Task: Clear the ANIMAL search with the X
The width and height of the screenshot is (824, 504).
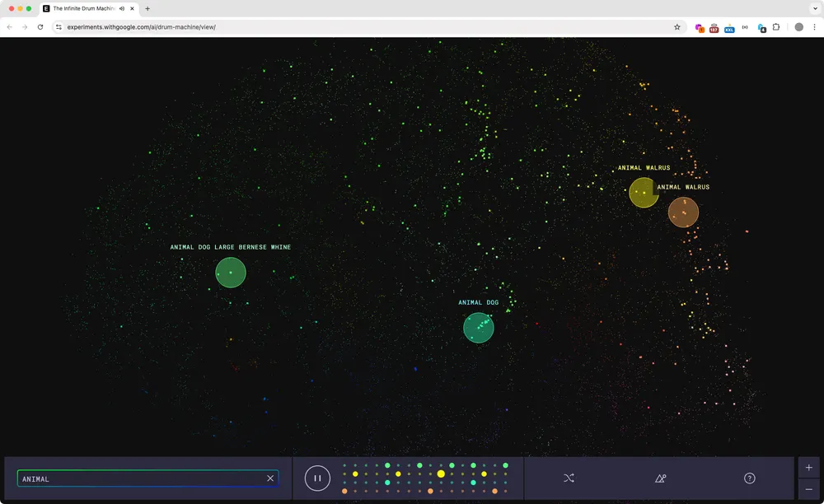Action: 270,478
